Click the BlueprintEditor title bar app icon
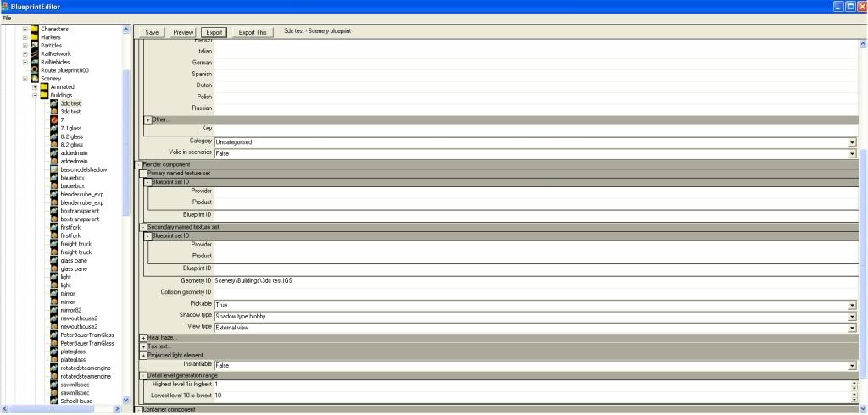Image resolution: width=868 pixels, height=415 pixels. point(6,7)
